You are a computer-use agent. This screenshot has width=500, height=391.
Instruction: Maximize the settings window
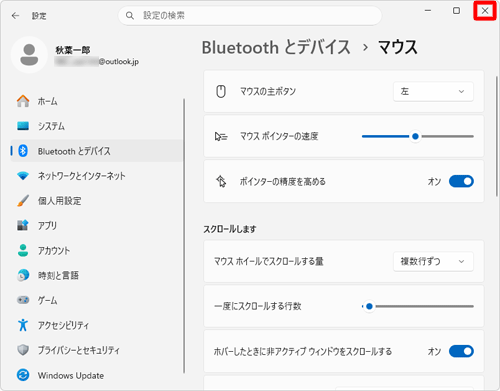click(x=456, y=11)
